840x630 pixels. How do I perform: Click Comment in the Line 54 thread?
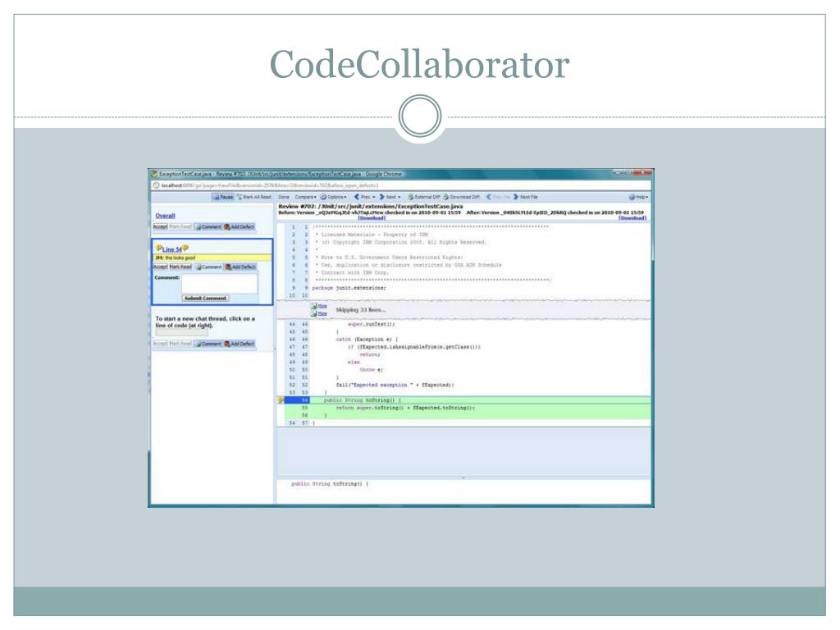click(208, 267)
